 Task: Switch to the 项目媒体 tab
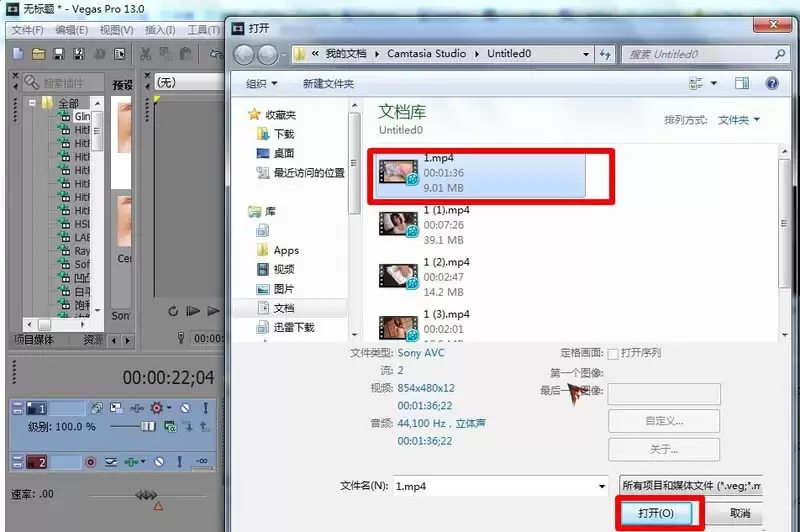34,340
